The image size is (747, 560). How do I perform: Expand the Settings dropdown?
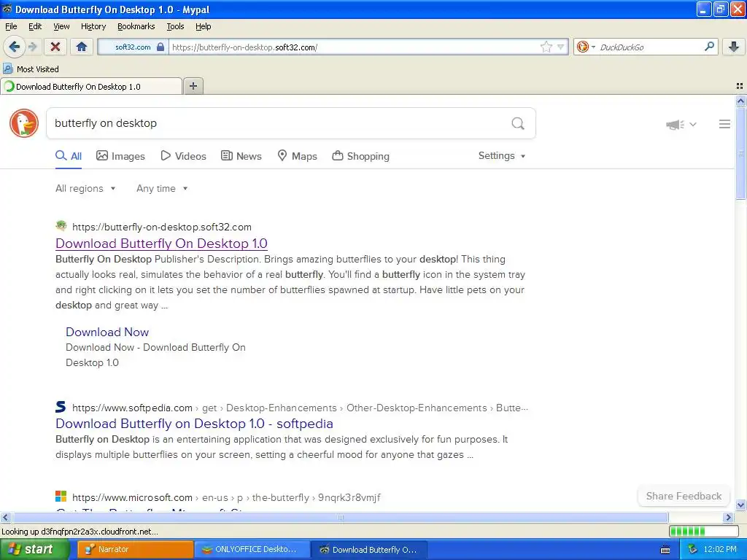502,156
